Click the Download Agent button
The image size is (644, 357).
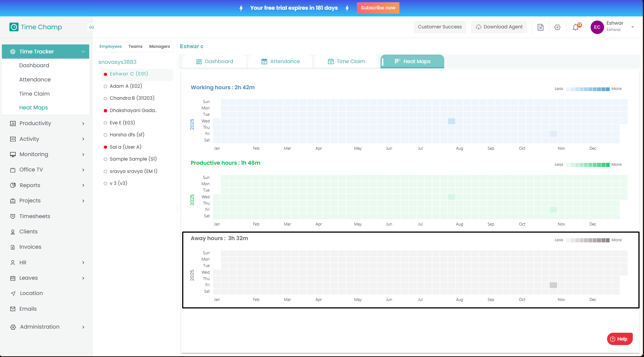499,27
